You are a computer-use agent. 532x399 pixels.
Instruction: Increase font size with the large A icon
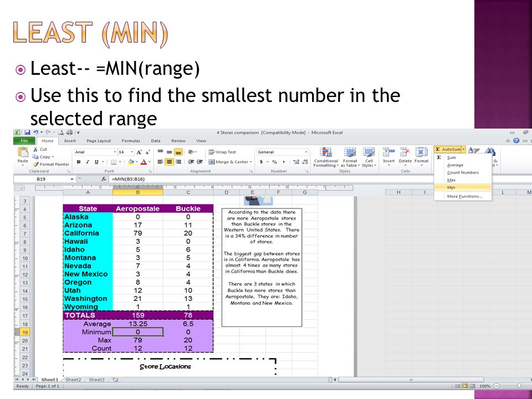click(x=139, y=152)
